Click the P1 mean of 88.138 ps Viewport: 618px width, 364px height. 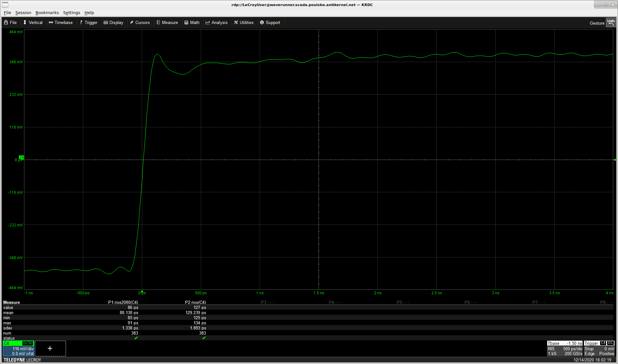129,313
